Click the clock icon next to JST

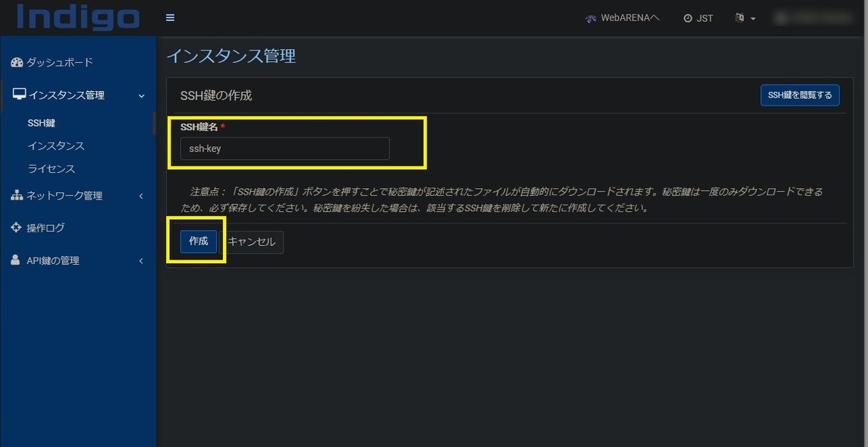click(x=686, y=18)
